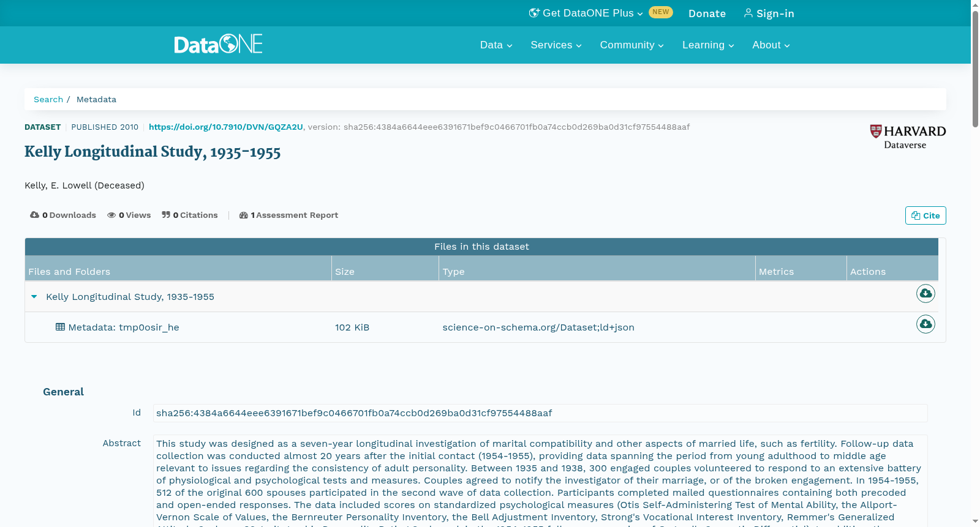Click the Harvard Dataverse logo
980x527 pixels.
coord(908,136)
